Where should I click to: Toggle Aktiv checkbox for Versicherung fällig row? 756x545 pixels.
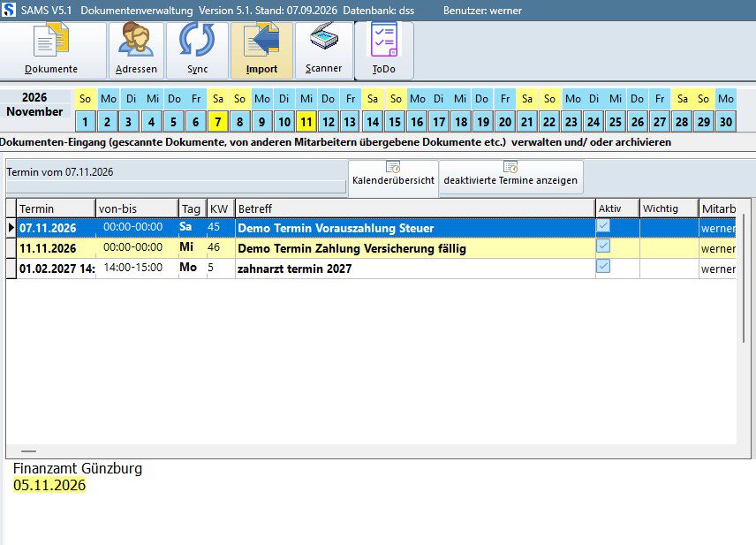[603, 246]
